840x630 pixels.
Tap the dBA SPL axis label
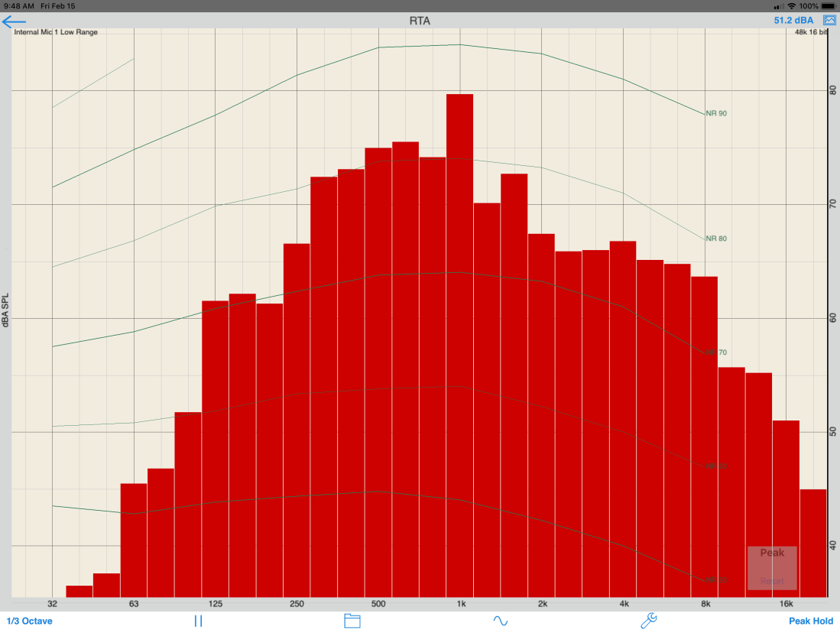click(5, 306)
